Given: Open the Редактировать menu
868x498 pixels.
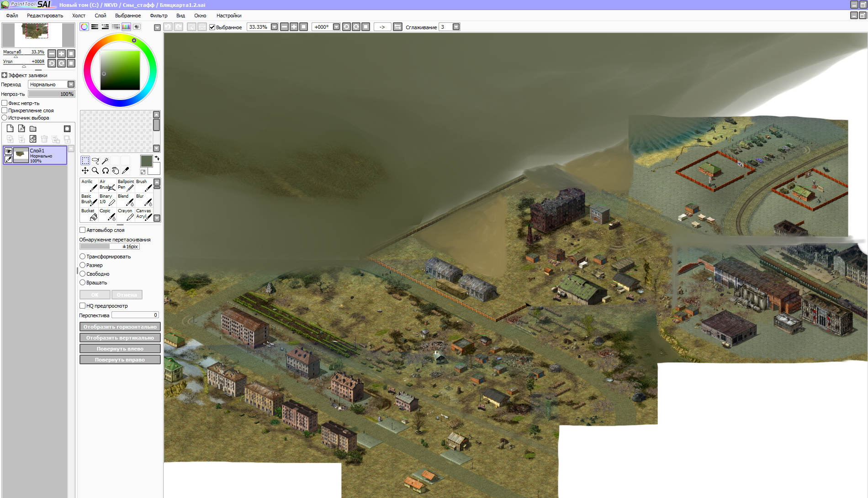Looking at the screenshot, I should pyautogui.click(x=45, y=16).
